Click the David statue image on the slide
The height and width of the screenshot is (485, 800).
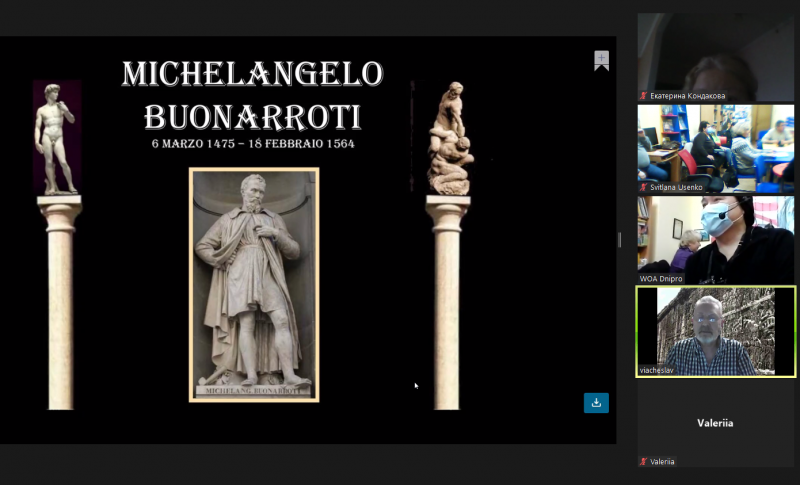(x=57, y=138)
